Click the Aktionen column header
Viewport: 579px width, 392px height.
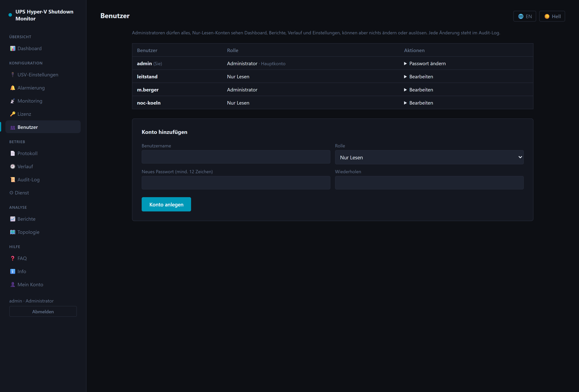[x=414, y=50]
